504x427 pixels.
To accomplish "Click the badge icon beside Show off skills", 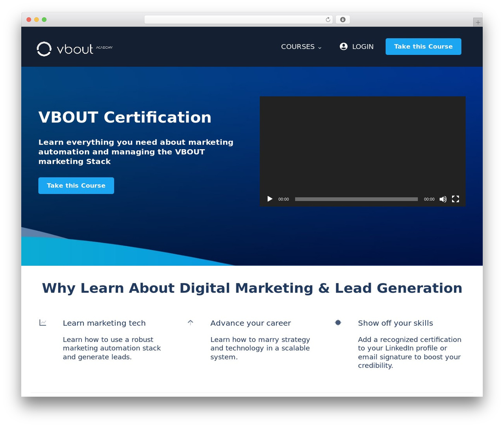I will (338, 323).
